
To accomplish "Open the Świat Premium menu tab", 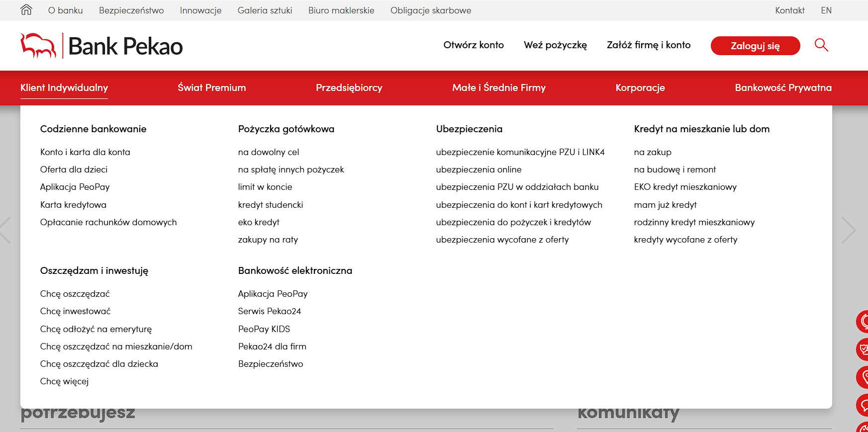I will pyautogui.click(x=212, y=88).
